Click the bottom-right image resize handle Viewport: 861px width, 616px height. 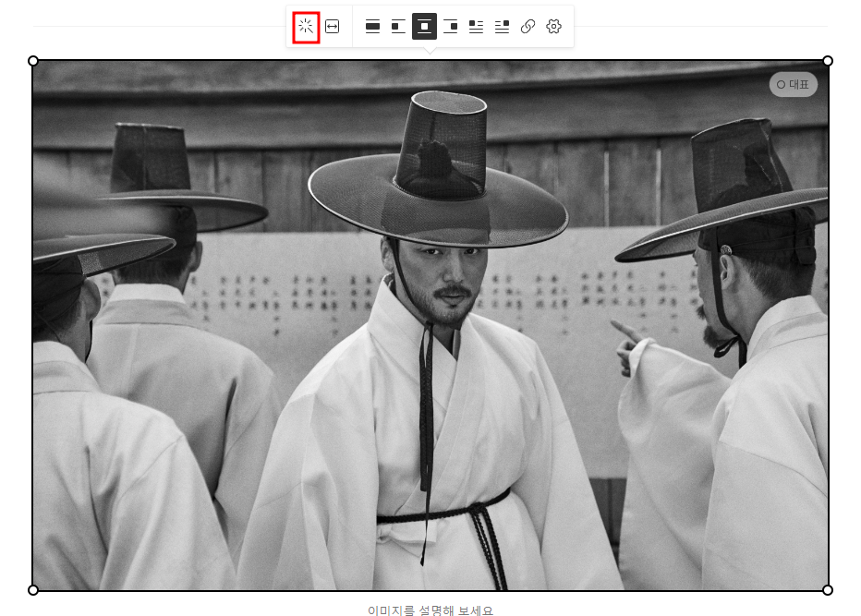828,590
